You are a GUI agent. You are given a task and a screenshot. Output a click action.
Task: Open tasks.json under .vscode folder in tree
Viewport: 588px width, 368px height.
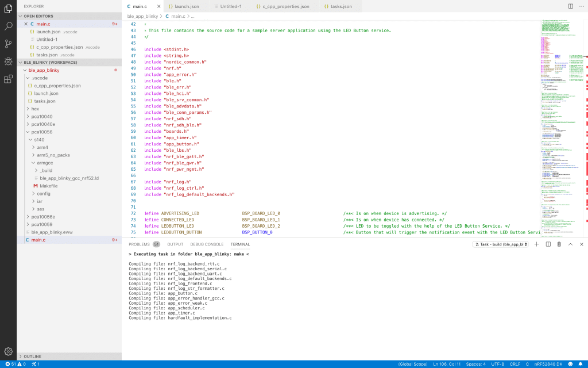(45, 101)
